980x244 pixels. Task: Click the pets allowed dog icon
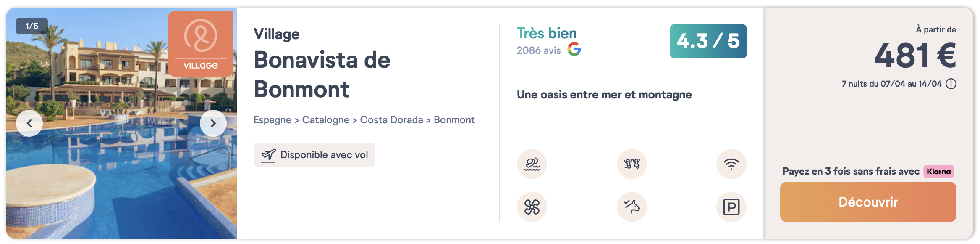tap(631, 207)
